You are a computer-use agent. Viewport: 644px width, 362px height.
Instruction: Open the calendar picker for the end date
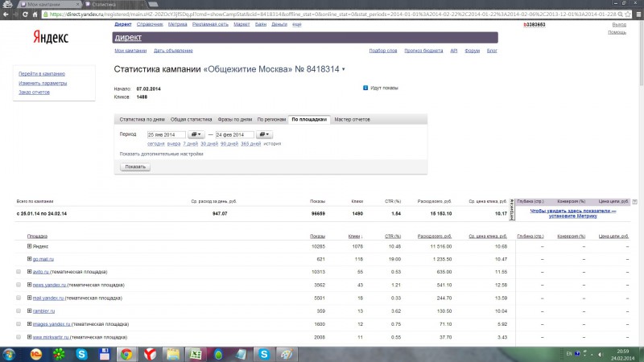coord(264,134)
